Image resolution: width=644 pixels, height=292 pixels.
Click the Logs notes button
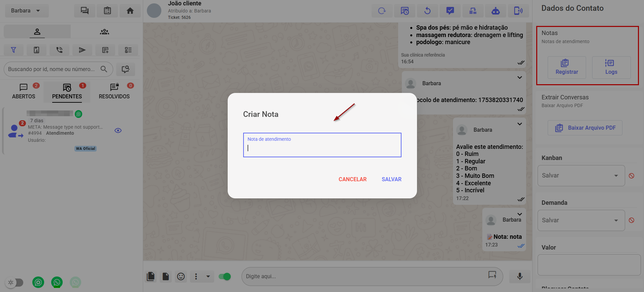611,67
